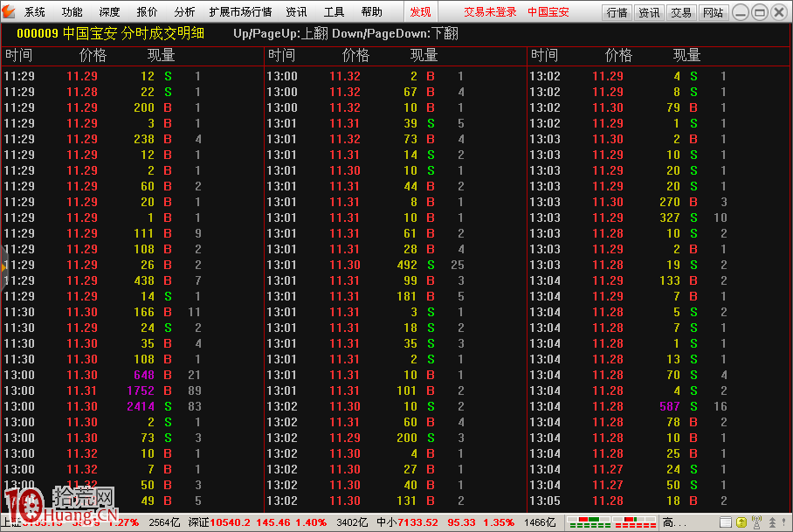The height and width of the screenshot is (532, 793).
Task: Open the 帮助 menu
Action: pos(371,12)
